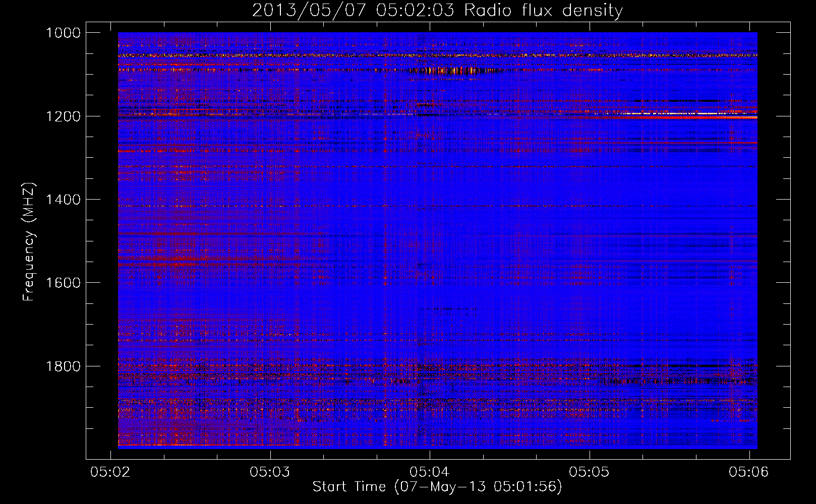Select the 1200 frequency tick label
Screen dimensions: 816x504
click(x=63, y=116)
